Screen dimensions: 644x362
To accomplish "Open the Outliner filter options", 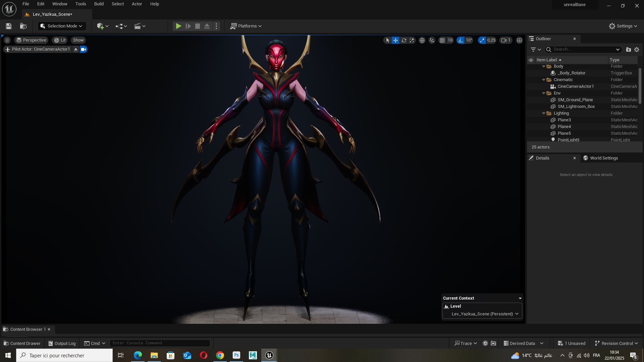I will [x=536, y=50].
